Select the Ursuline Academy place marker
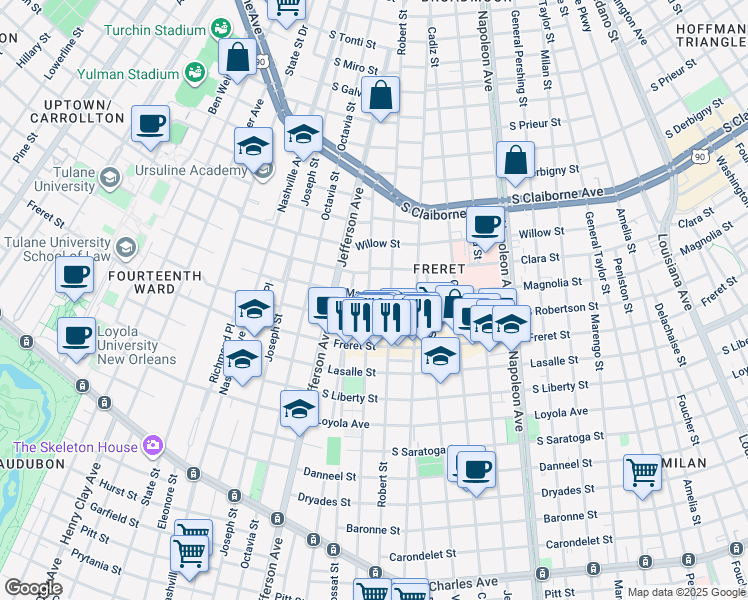The image size is (748, 600). click(x=263, y=170)
